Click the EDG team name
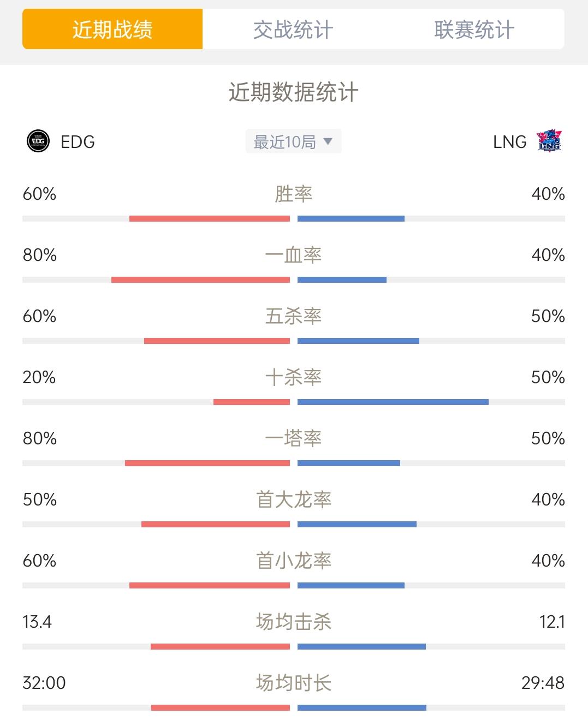Screen dimensions: 588x726 coord(78,142)
